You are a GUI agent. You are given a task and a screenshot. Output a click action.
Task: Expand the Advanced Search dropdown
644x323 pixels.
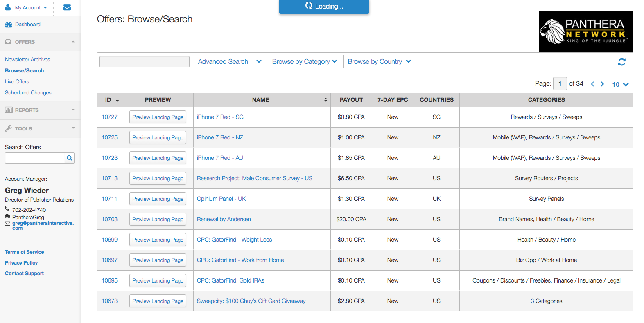tap(229, 62)
